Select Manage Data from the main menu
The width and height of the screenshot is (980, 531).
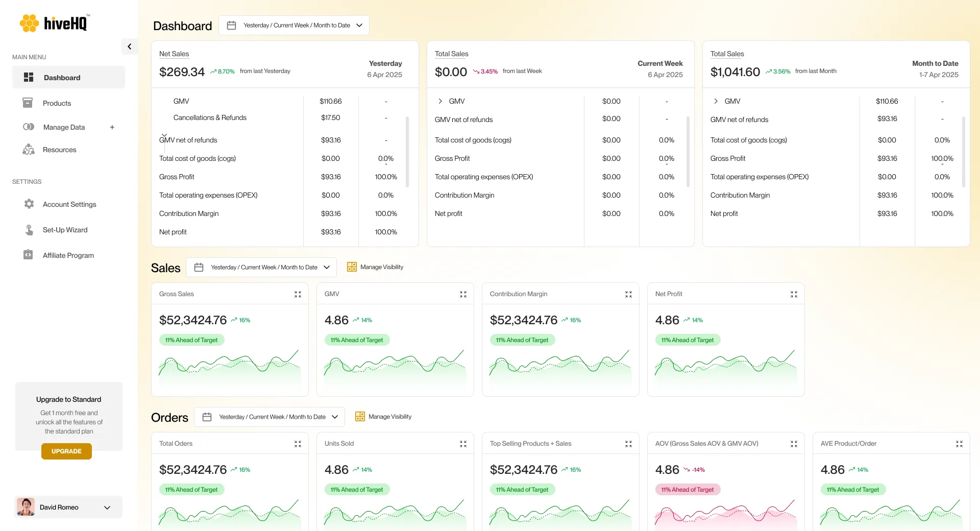point(64,127)
